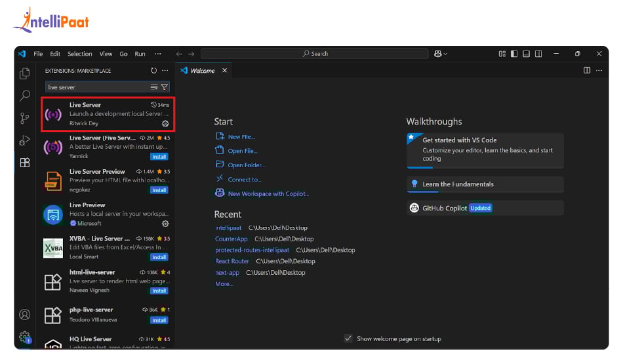The image size is (623, 364).
Task: Install XVBA - Live Server extension
Action: click(x=159, y=258)
